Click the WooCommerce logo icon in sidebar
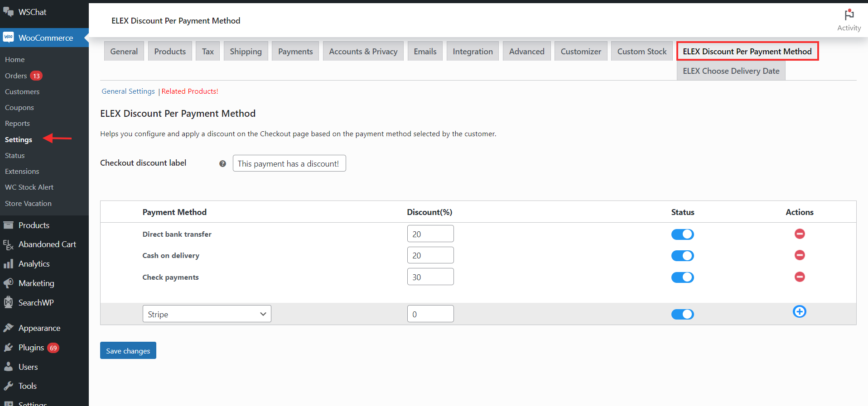The width and height of the screenshot is (868, 406). point(9,38)
